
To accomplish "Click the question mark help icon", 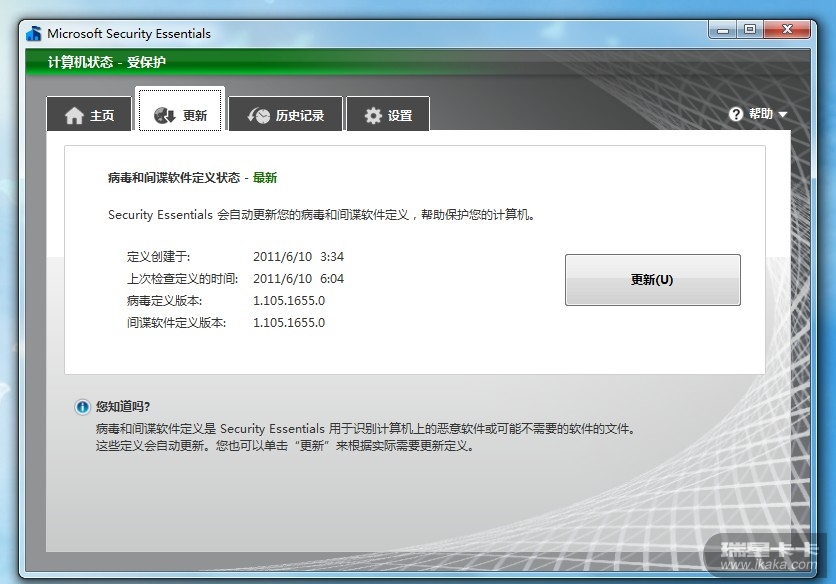I will [x=736, y=114].
